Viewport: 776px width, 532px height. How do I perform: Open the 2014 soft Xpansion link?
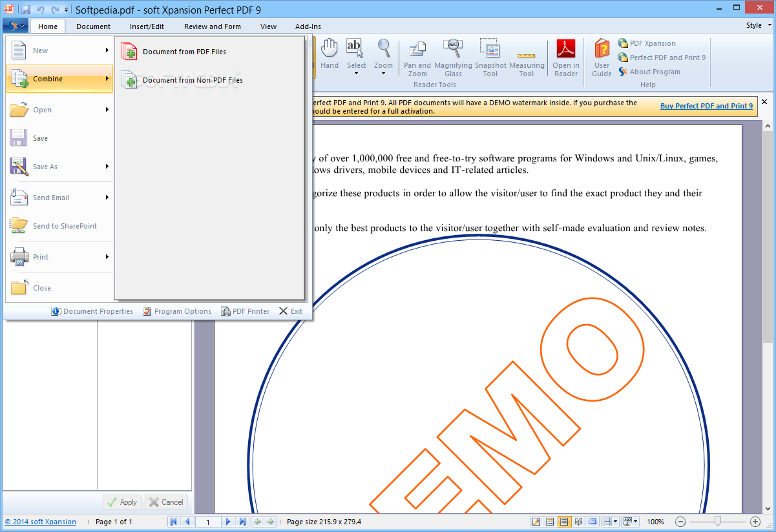[40, 522]
